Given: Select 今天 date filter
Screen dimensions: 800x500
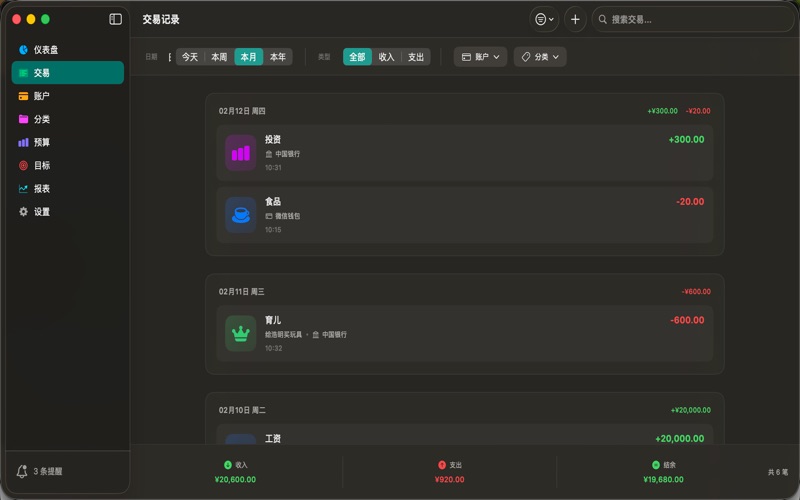Looking at the screenshot, I should pos(190,57).
